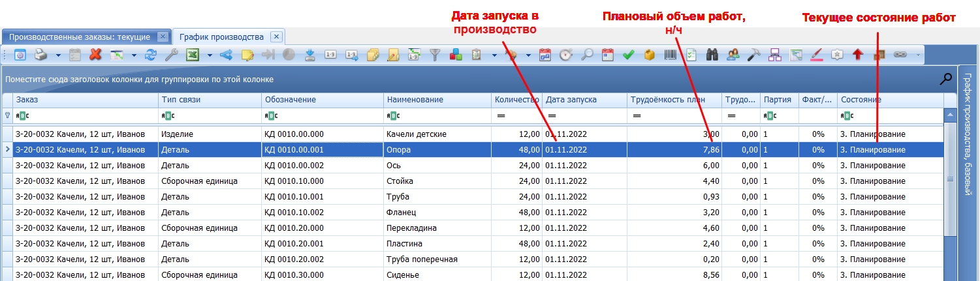Click the purple hierarchy structure icon
This screenshot has height=281, width=980.
click(x=775, y=55)
